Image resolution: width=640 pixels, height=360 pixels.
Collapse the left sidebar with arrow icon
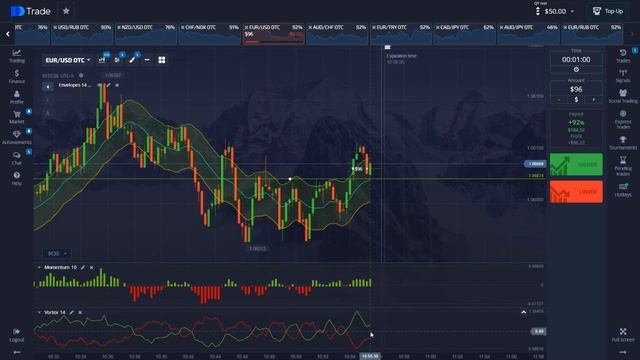point(17,352)
